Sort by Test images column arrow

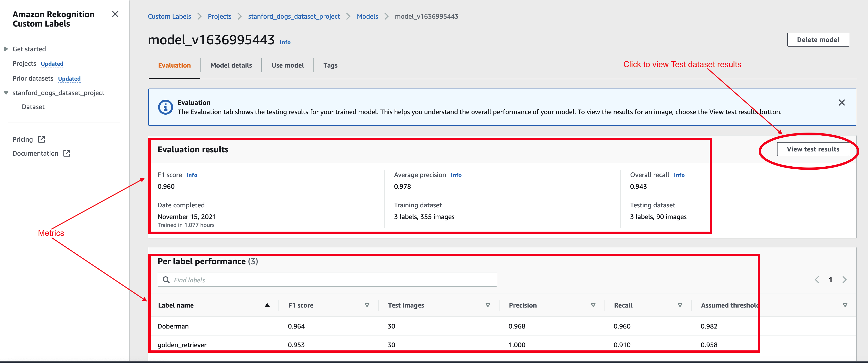488,305
